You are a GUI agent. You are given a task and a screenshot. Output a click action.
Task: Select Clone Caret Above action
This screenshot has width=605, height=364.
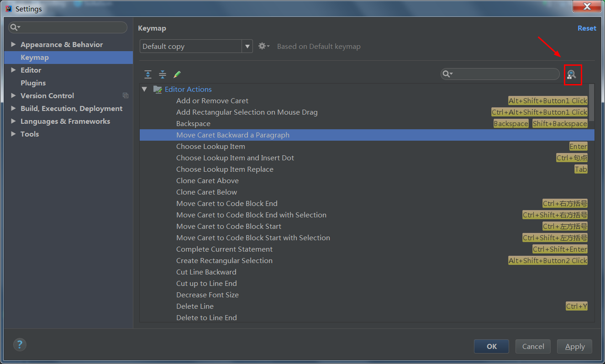pyautogui.click(x=207, y=180)
